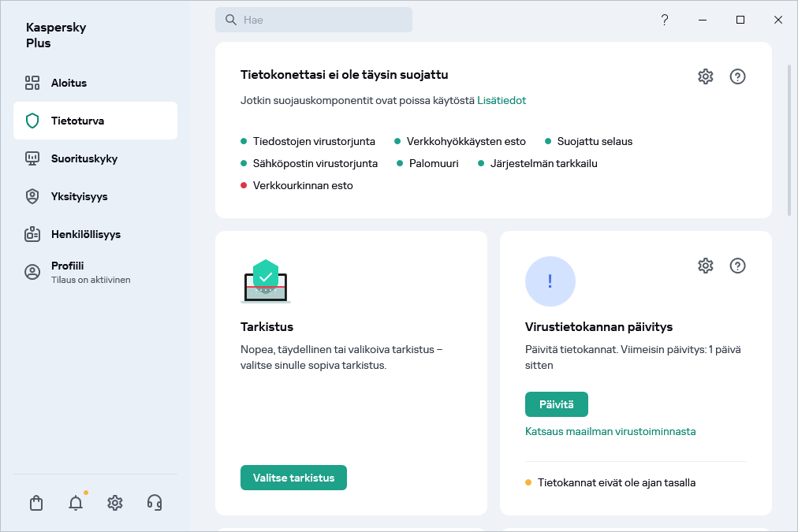Open help for Virustietokannan päivitys card
The height and width of the screenshot is (532, 798).
[737, 266]
